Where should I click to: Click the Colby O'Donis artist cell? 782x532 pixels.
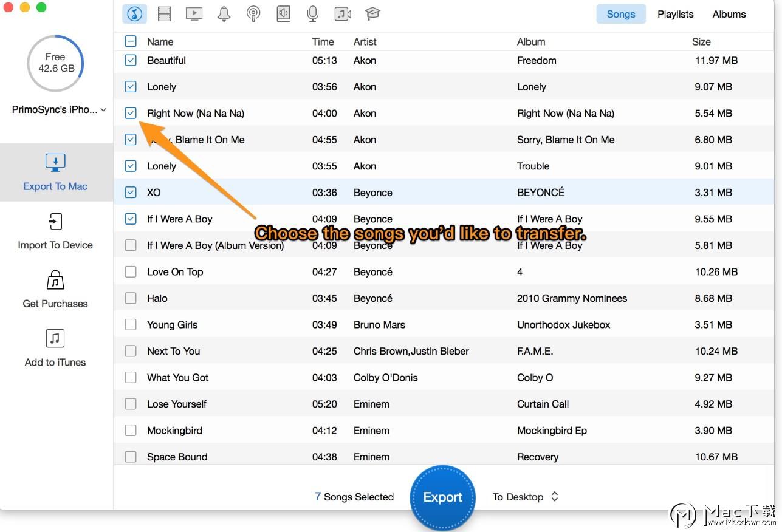[x=386, y=378]
